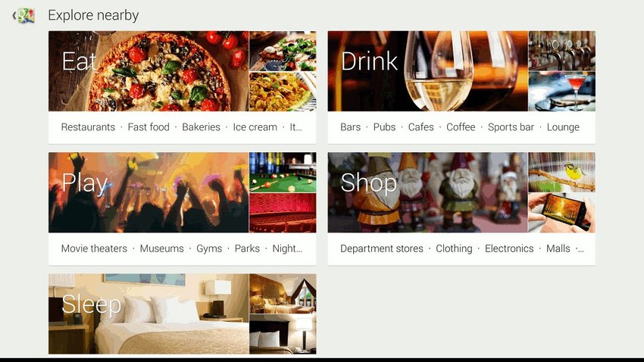The width and height of the screenshot is (644, 362).
Task: Click the cocktail glass thumbnail
Action: (x=562, y=92)
